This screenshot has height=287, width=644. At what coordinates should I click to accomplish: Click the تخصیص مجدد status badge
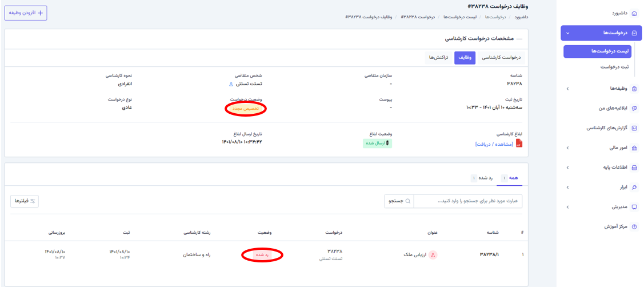pyautogui.click(x=246, y=109)
